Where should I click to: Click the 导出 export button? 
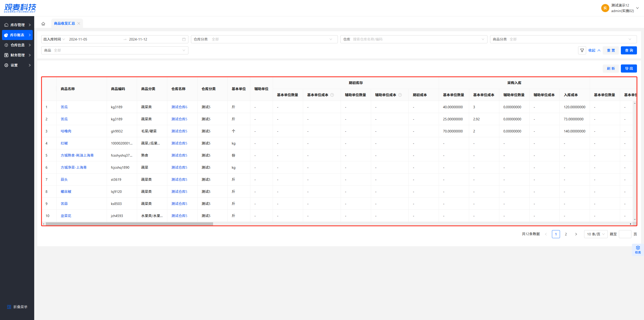[629, 68]
